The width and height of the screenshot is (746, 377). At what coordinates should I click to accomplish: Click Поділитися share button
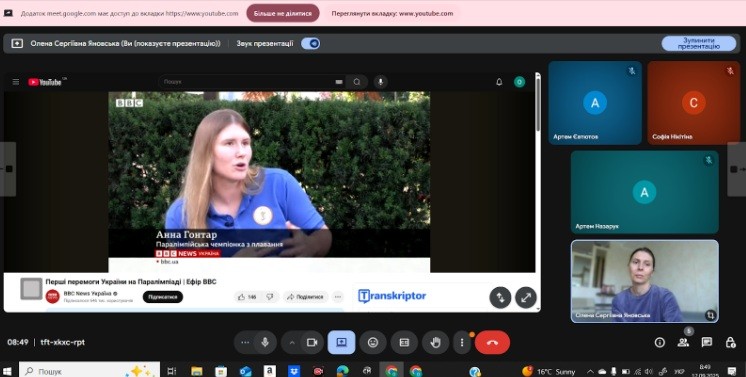pos(305,297)
